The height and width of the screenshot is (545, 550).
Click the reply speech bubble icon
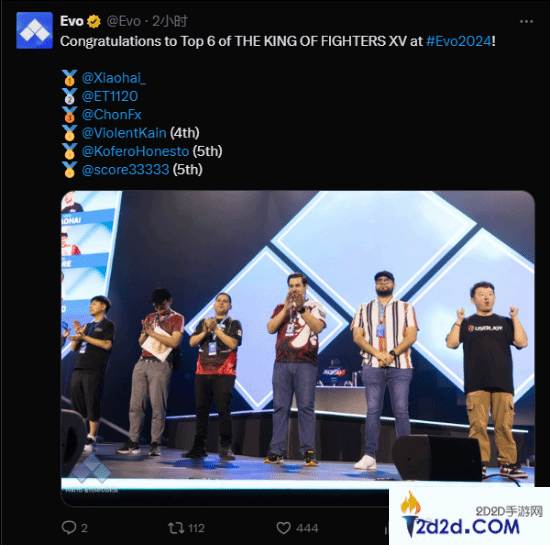tap(69, 527)
